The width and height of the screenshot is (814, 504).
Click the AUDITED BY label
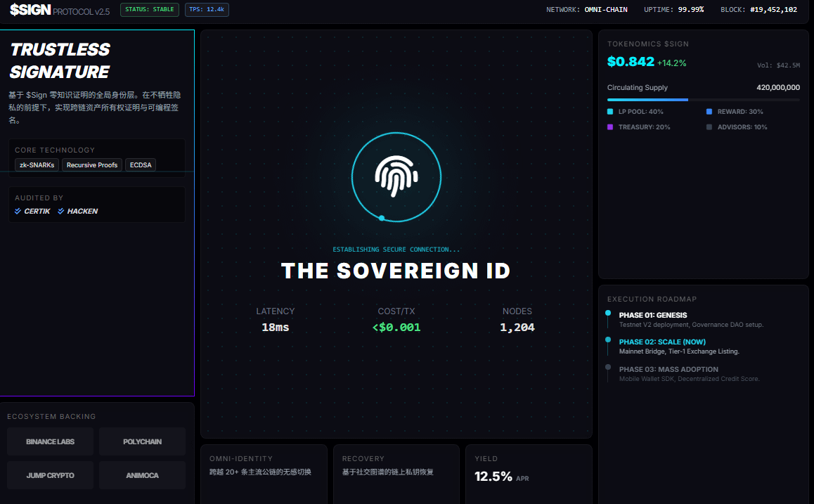click(x=39, y=198)
